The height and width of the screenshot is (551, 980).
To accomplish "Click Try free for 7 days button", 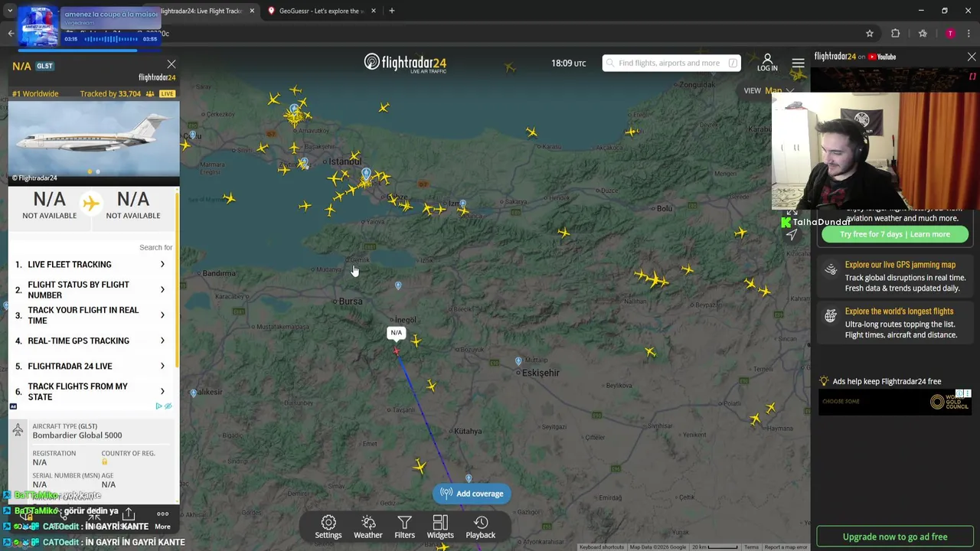I will 894,234.
